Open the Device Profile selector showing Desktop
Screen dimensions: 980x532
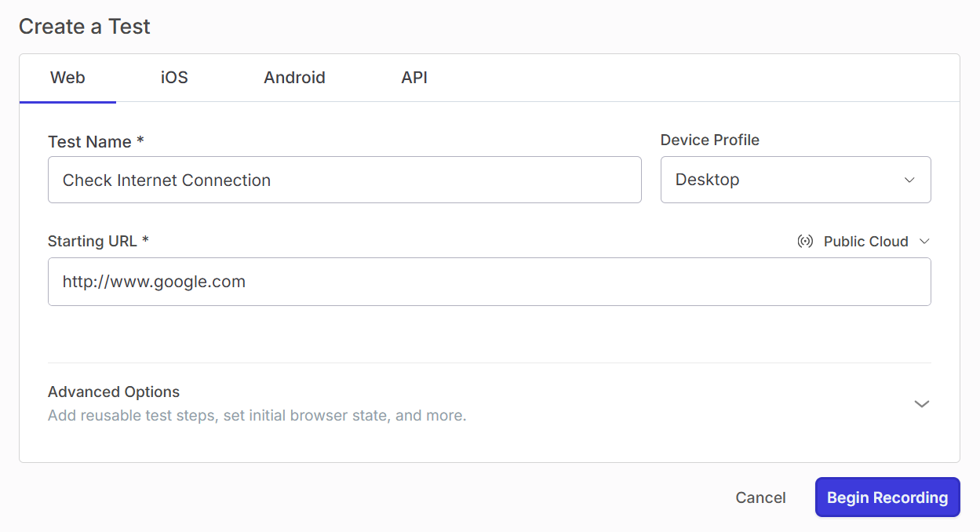(796, 180)
